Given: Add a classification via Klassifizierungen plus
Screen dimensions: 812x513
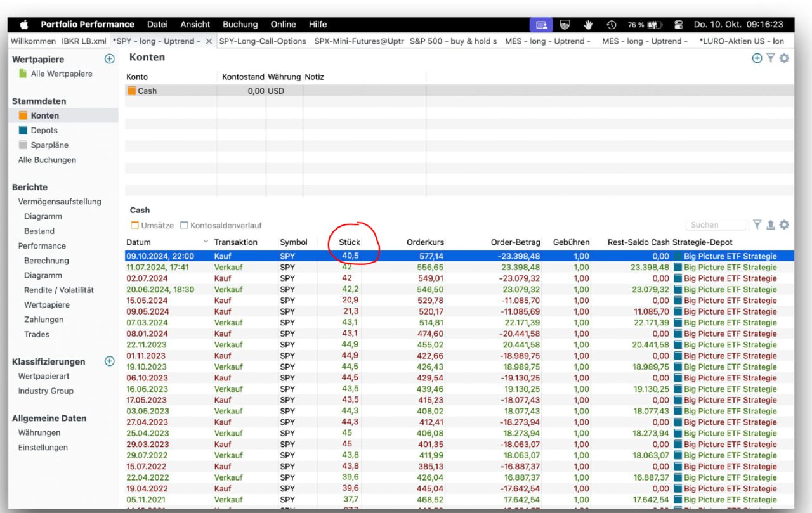Looking at the screenshot, I should pos(109,361).
